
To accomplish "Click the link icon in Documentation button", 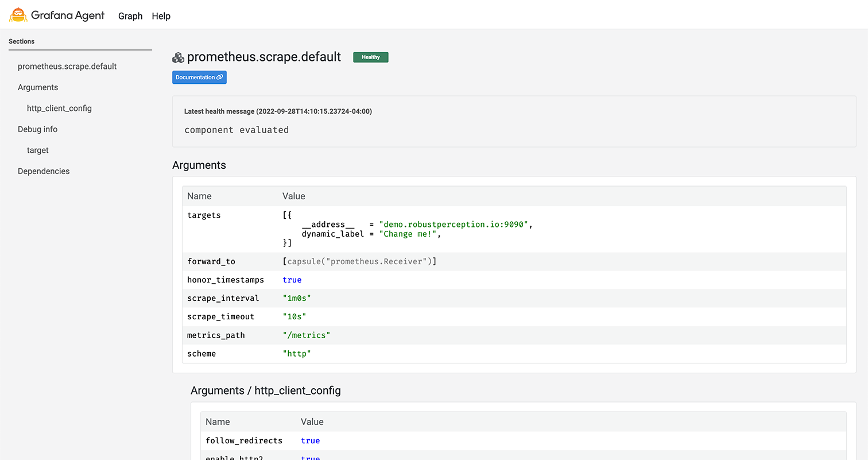I will pos(220,78).
